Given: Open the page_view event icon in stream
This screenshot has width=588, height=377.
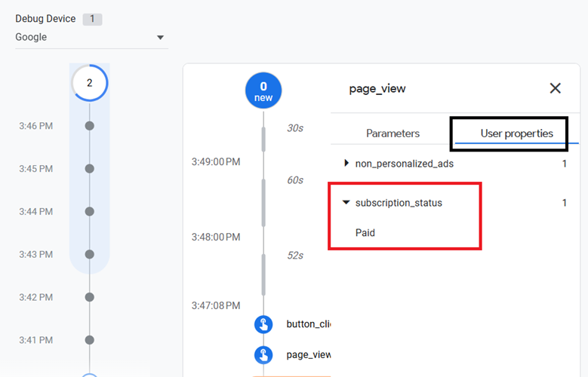Looking at the screenshot, I should [263, 355].
